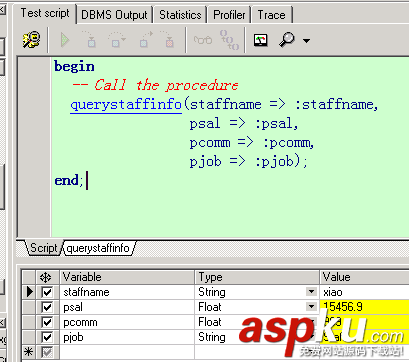Image resolution: width=409 pixels, height=363 pixels.
Task: Click the Call the procedure comment
Action: coord(155,85)
